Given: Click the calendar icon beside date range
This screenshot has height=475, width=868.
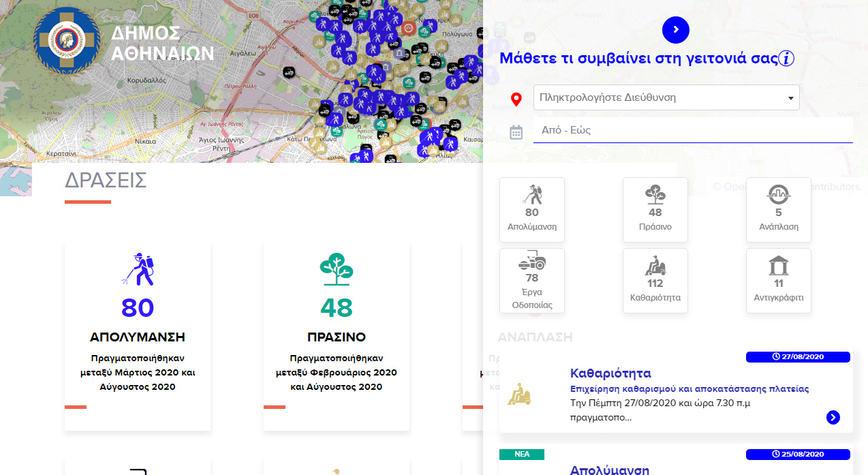Looking at the screenshot, I should pos(516,132).
